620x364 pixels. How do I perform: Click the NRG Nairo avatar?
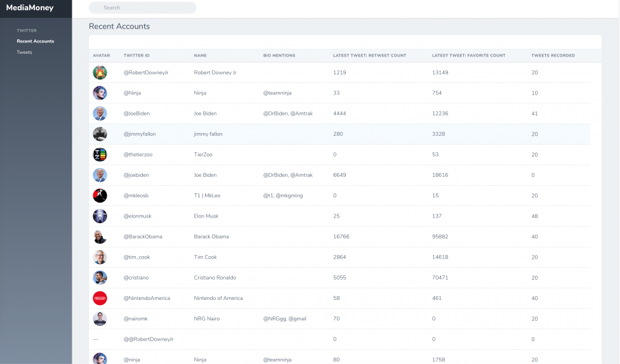pyautogui.click(x=100, y=319)
